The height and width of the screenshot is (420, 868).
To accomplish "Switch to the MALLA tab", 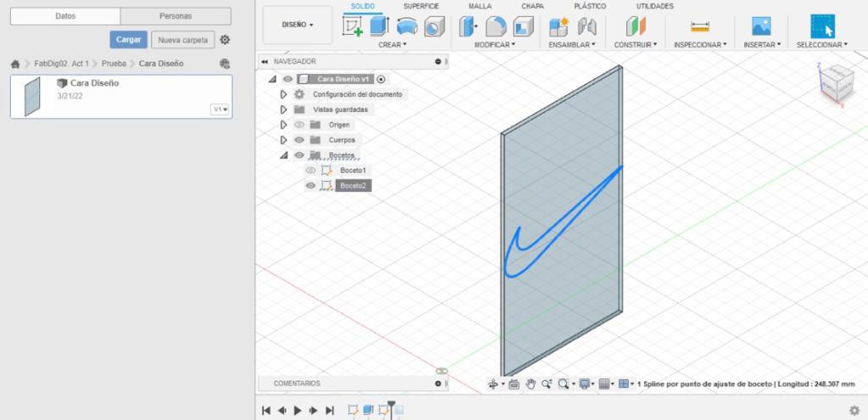I will click(x=480, y=6).
